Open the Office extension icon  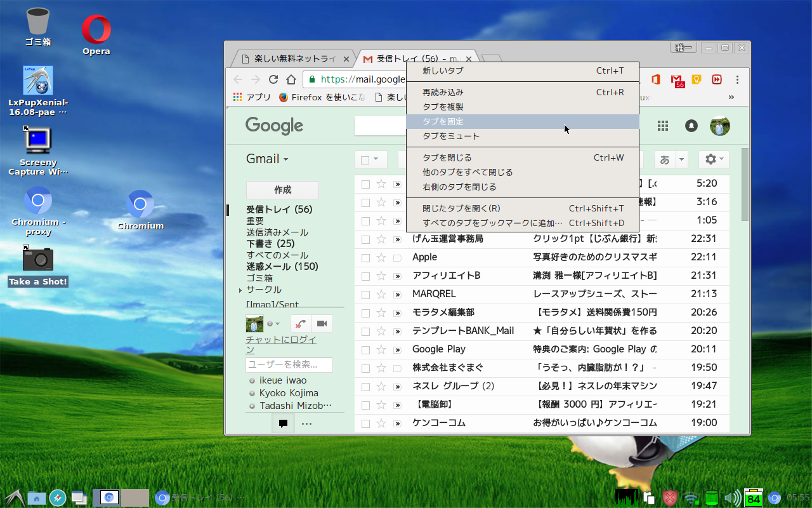pyautogui.click(x=656, y=79)
